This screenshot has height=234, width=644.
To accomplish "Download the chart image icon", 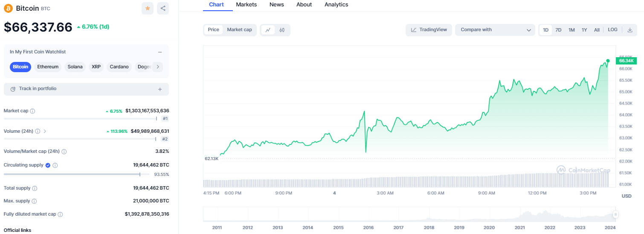I will coord(630,30).
